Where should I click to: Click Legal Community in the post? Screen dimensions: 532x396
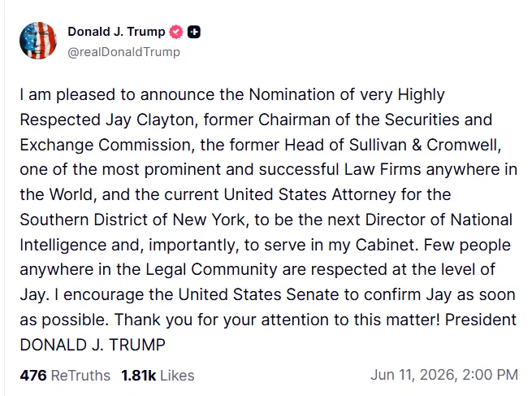212,270
